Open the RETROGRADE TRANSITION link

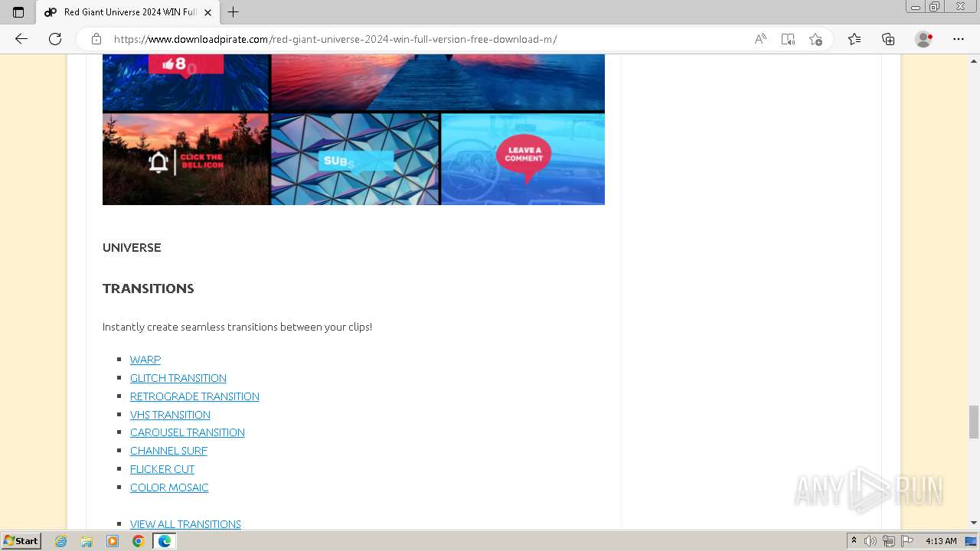point(194,396)
